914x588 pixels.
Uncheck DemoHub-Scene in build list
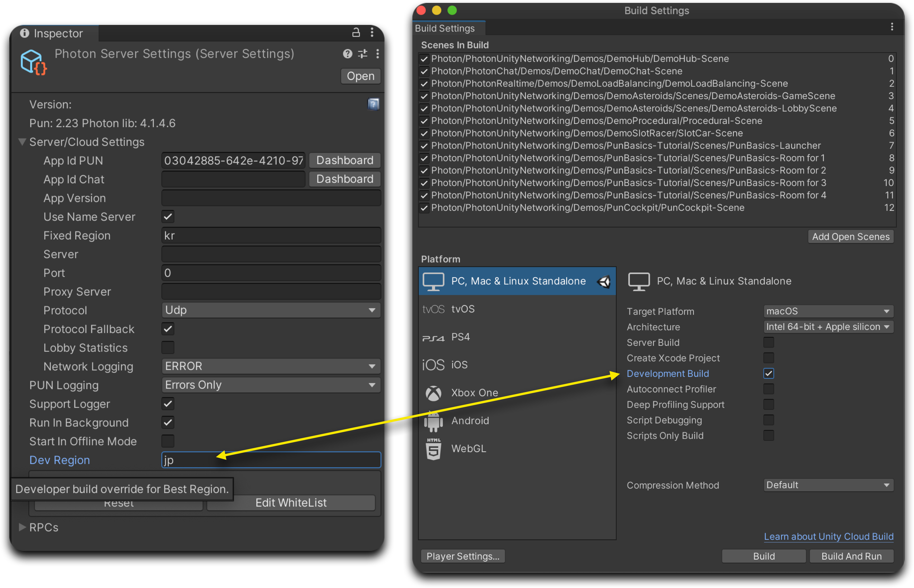pos(424,59)
